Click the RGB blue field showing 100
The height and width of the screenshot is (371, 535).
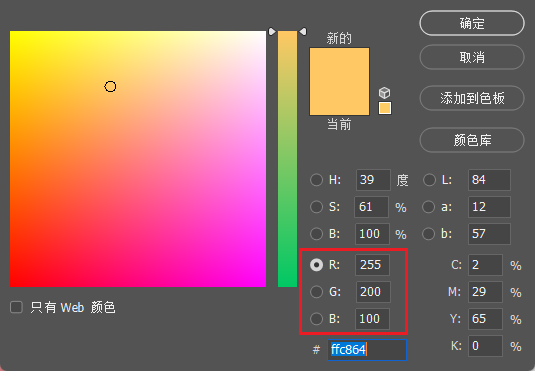(x=372, y=319)
